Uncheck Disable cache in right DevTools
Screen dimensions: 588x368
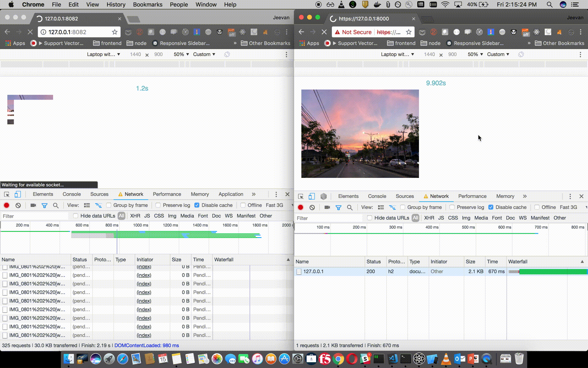point(491,207)
